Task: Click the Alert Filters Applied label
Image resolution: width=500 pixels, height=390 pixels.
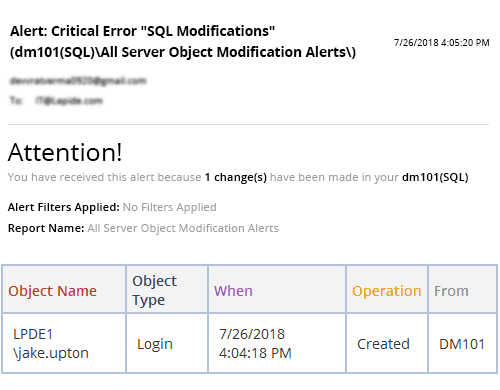Action: [64, 207]
